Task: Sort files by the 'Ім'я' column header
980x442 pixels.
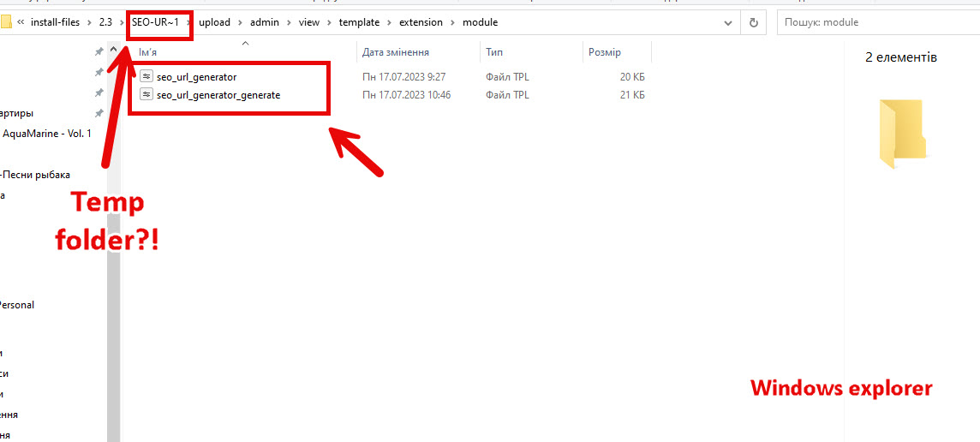Action: tap(148, 52)
